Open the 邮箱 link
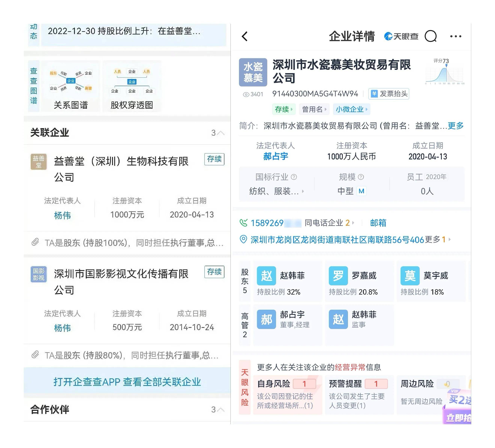The width and height of the screenshot is (495, 448). click(x=378, y=223)
